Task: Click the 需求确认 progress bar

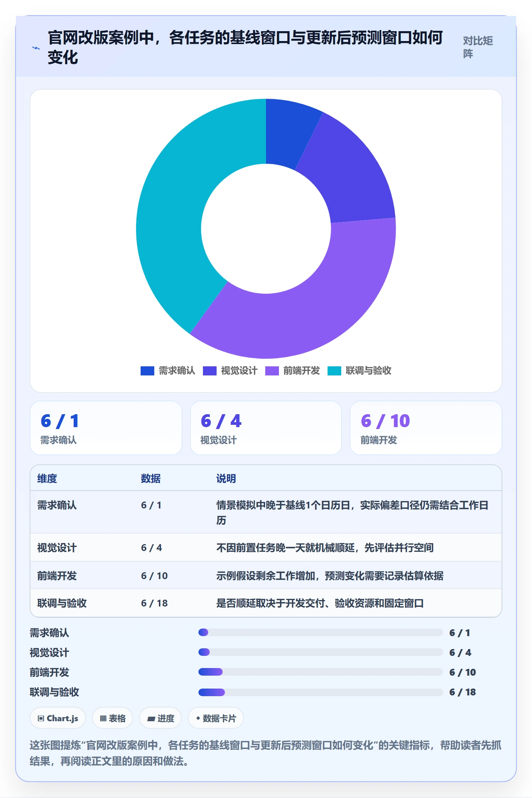Action: (320, 632)
